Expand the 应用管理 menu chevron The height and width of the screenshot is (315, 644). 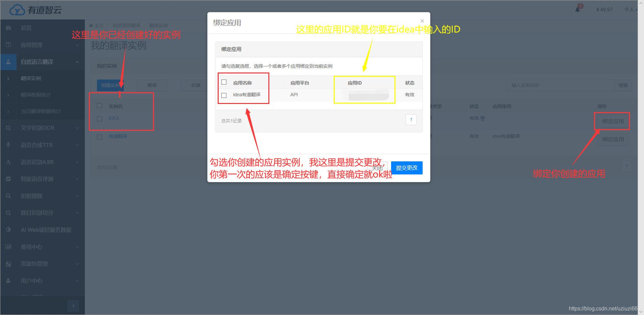pos(77,45)
